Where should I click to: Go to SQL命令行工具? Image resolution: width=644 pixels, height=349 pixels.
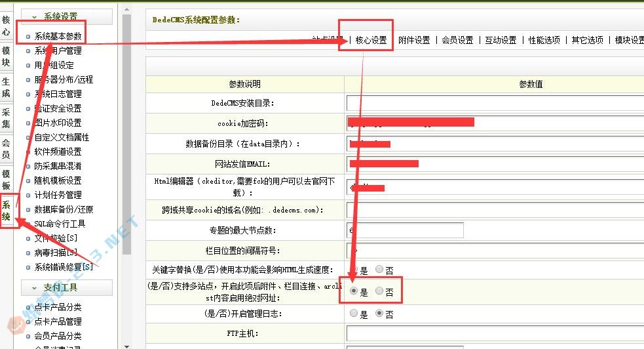click(x=60, y=224)
